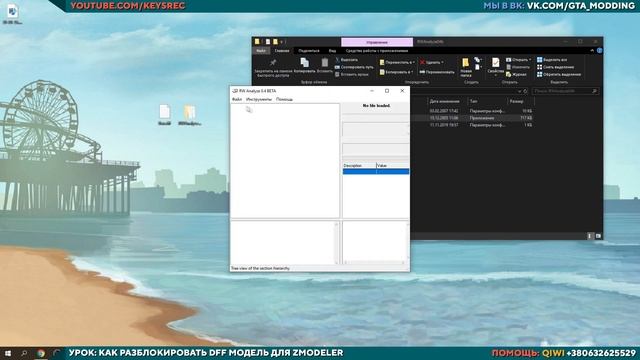
Task: Click Обратить выделение in the ribbon
Action: (558, 74)
